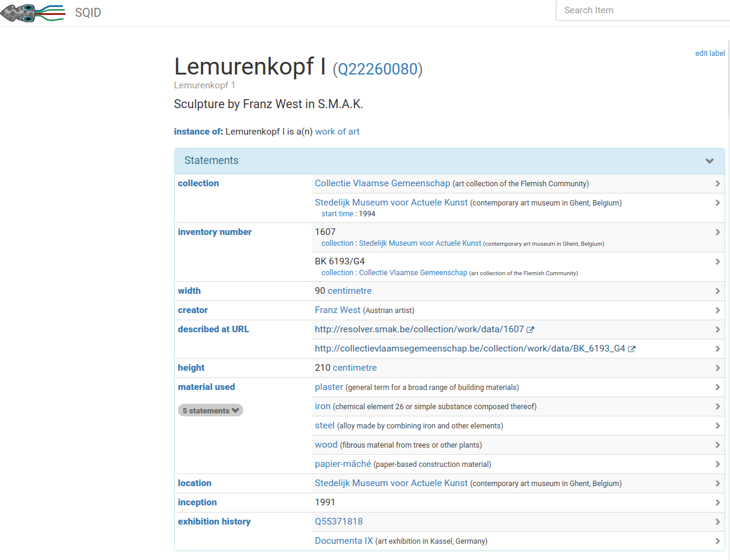Image resolution: width=730 pixels, height=560 pixels.
Task: Expand the papier-mâché row chevron
Action: (717, 464)
